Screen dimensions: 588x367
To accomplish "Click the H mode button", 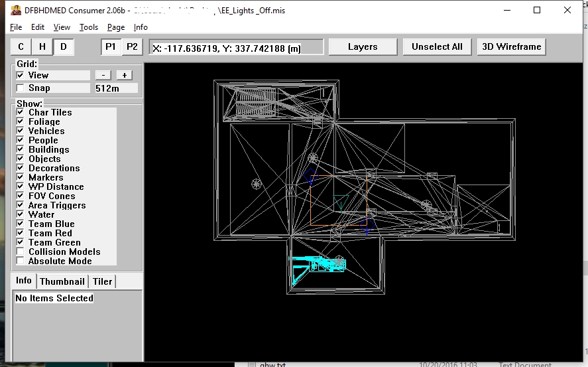I will [x=42, y=47].
